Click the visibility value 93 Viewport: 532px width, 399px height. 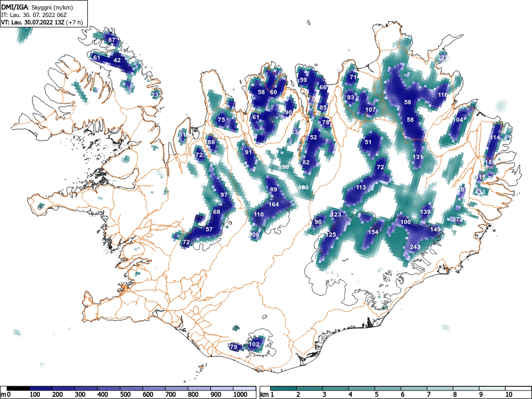pyautogui.click(x=351, y=97)
